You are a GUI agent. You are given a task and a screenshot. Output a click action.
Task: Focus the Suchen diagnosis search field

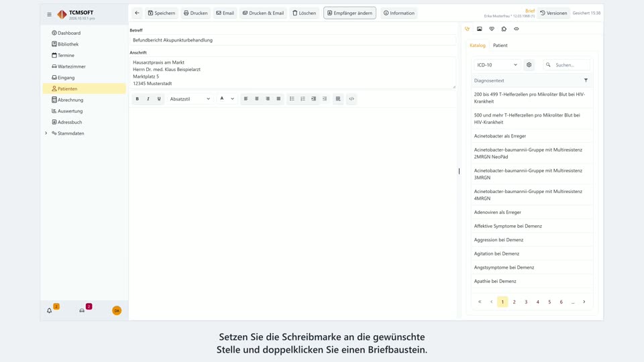566,65
